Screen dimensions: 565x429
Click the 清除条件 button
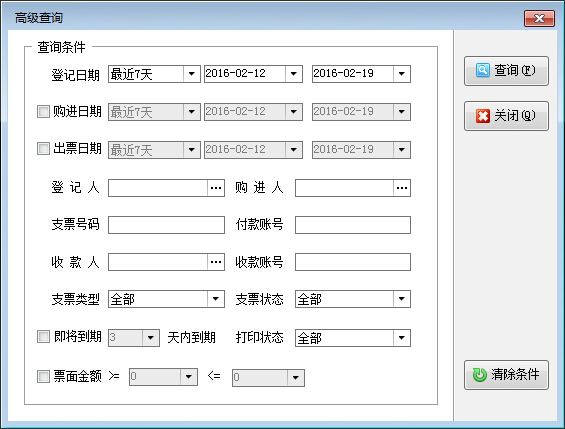click(x=506, y=375)
